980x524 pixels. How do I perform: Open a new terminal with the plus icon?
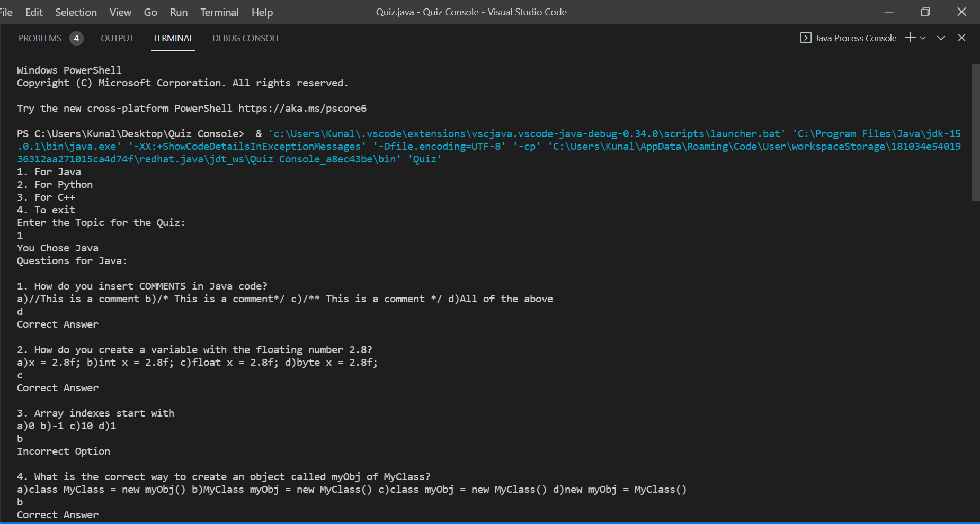(910, 37)
